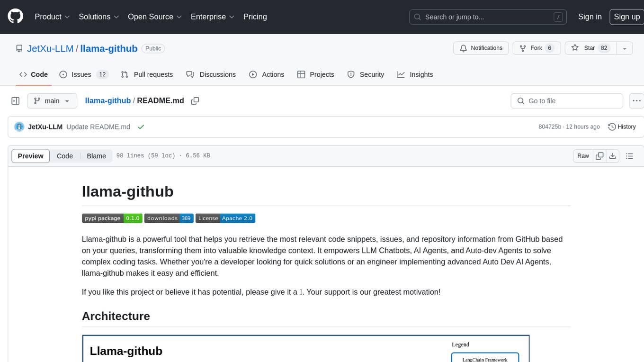Copy the README.md file path
The height and width of the screenshot is (362, 644).
click(195, 101)
